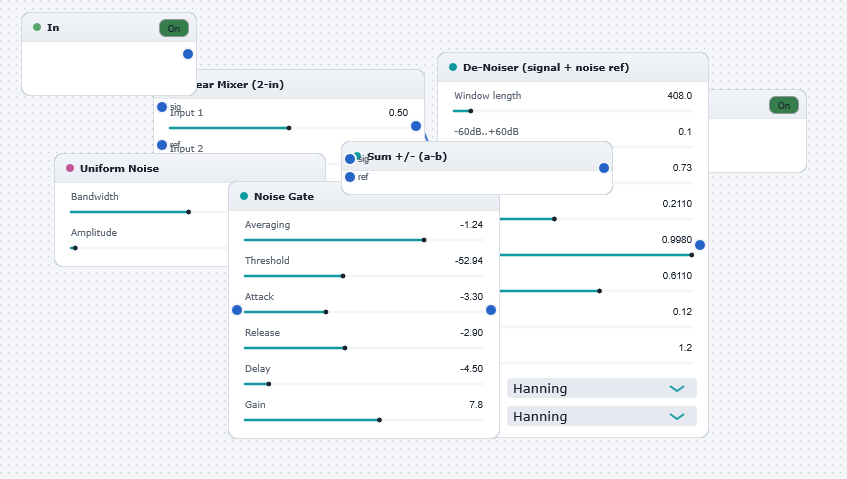Screen dimensions: 847x479
Task: Adjust the Uniform Noise Amplitude slider
Action: coord(149,248)
